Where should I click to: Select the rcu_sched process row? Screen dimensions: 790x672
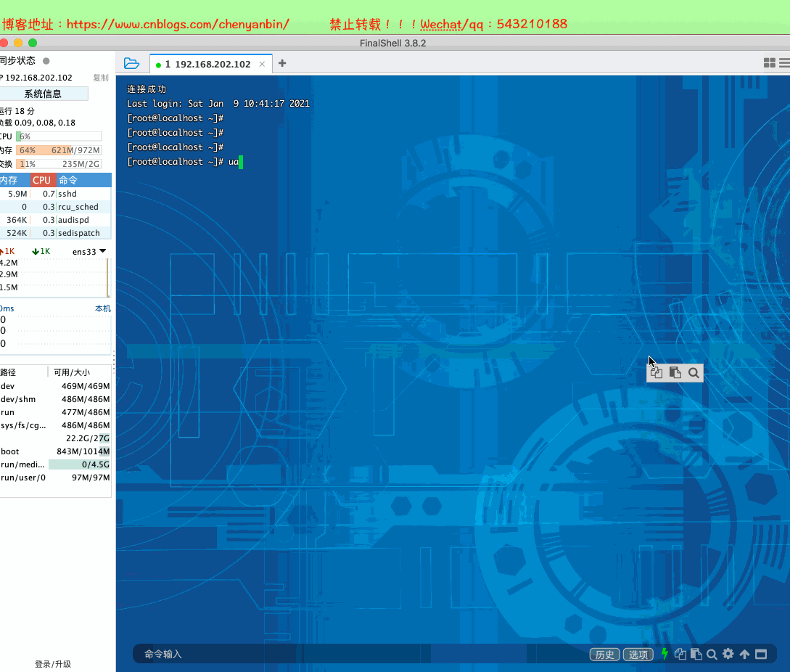(55, 207)
